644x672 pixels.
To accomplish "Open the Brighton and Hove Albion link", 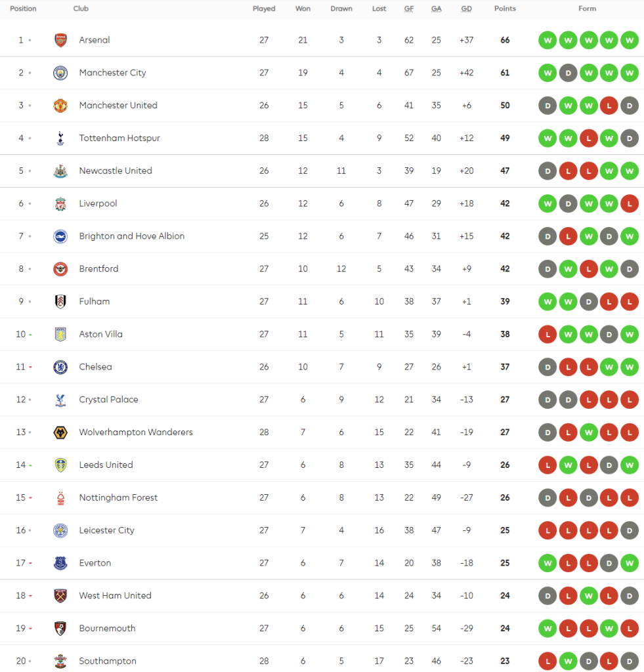I will tap(131, 236).
